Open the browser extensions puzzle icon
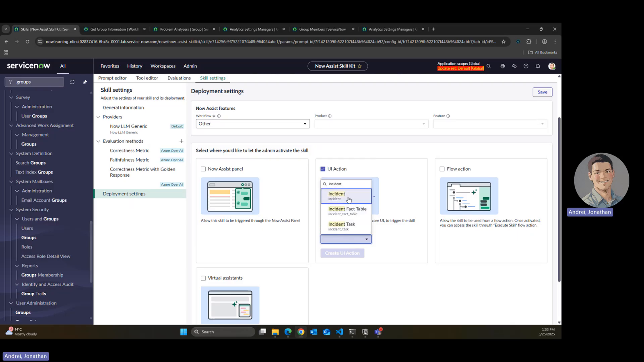644x362 pixels. 529,41
